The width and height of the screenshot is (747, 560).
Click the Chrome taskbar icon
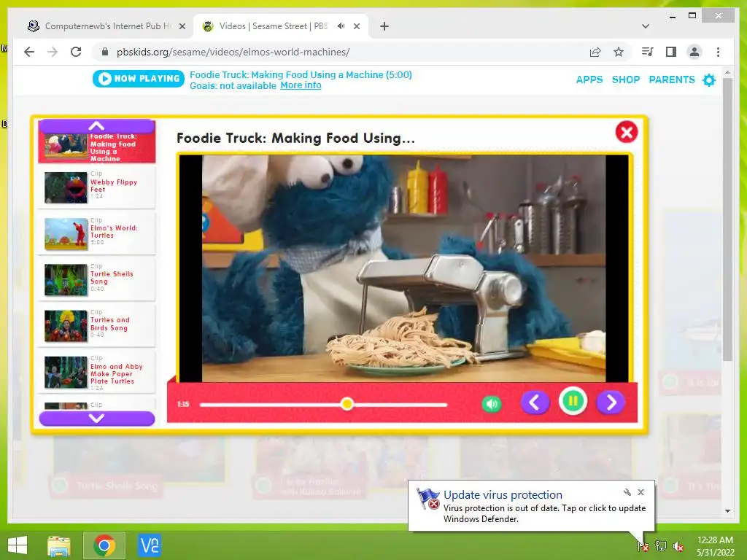click(104, 545)
